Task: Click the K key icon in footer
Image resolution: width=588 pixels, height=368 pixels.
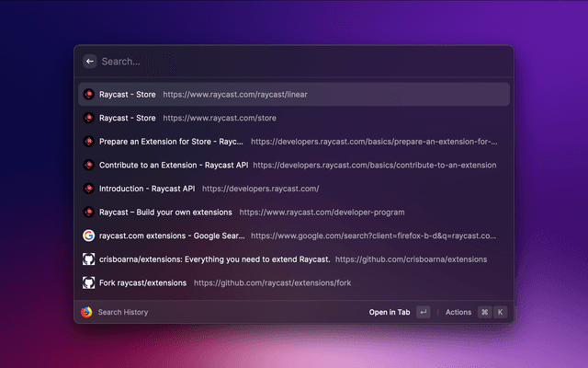Action: (x=501, y=312)
